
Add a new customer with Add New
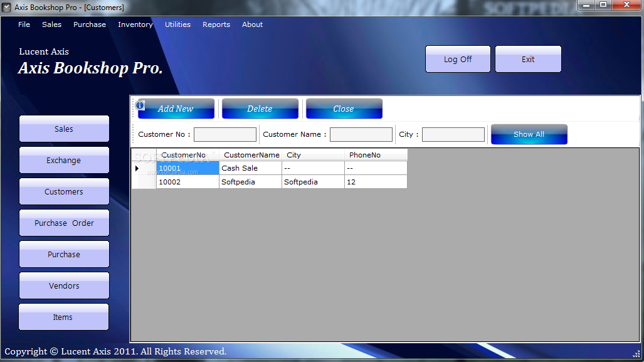coord(176,109)
